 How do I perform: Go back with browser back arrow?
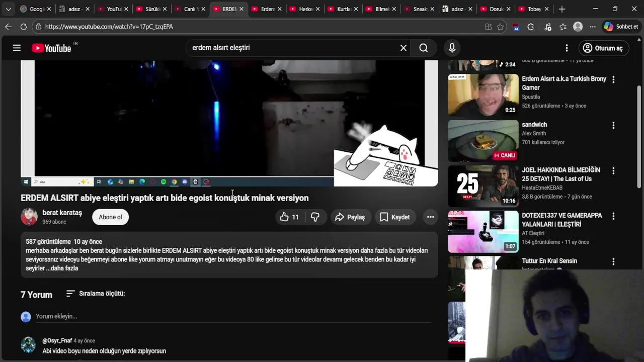[9, 27]
